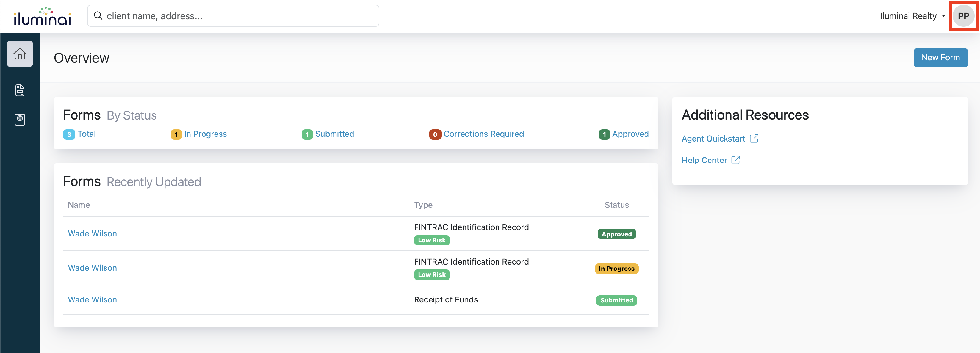Image resolution: width=980 pixels, height=353 pixels.
Task: Filter forms by Corrections Required
Action: click(483, 134)
